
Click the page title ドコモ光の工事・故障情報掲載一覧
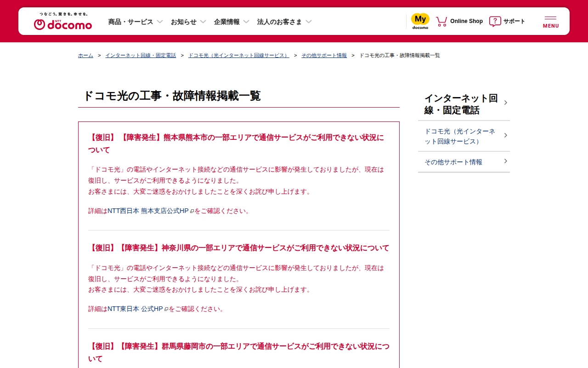172,96
